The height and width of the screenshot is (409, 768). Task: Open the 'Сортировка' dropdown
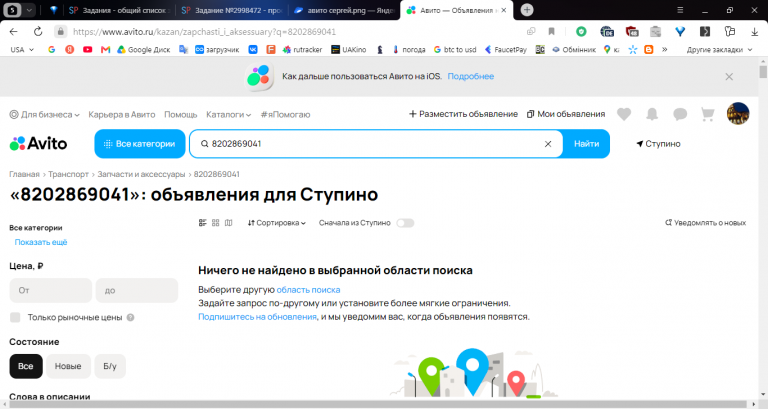click(276, 223)
